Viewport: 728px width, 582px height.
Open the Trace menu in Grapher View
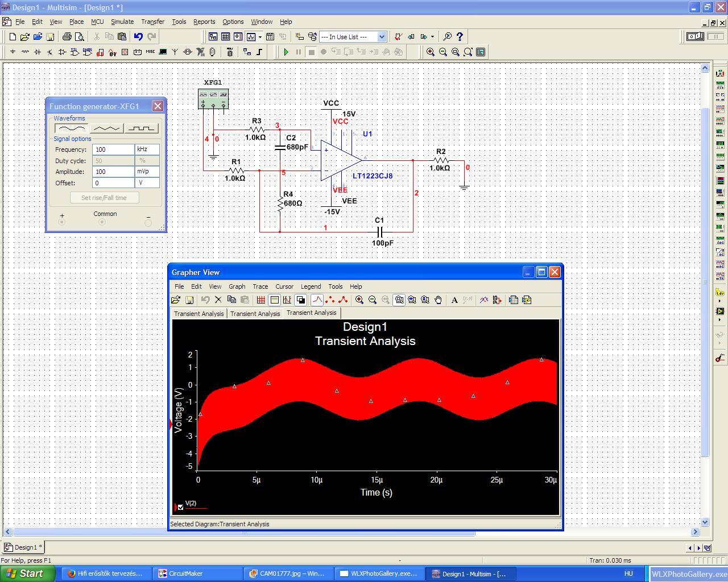tap(260, 286)
